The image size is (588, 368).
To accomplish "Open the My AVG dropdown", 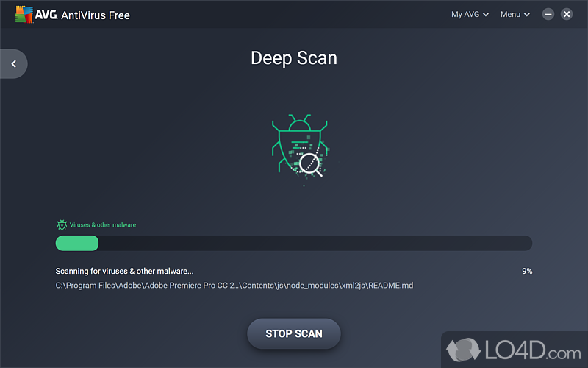I will 470,14.
